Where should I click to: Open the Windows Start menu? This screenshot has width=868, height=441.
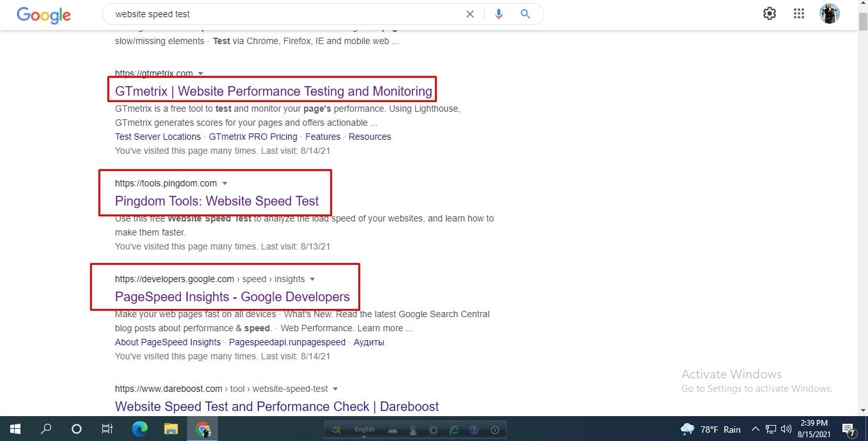click(x=15, y=429)
